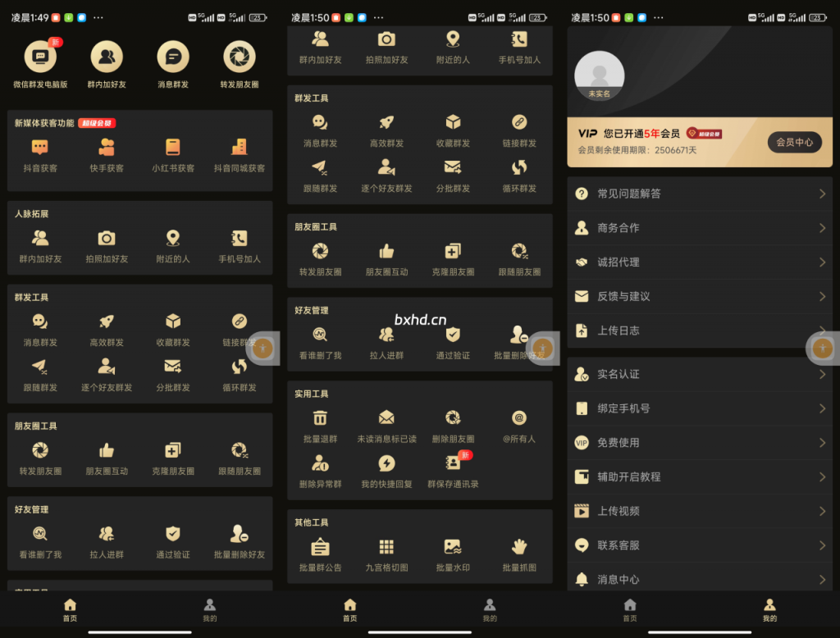Open 联系客服 row

700,545
